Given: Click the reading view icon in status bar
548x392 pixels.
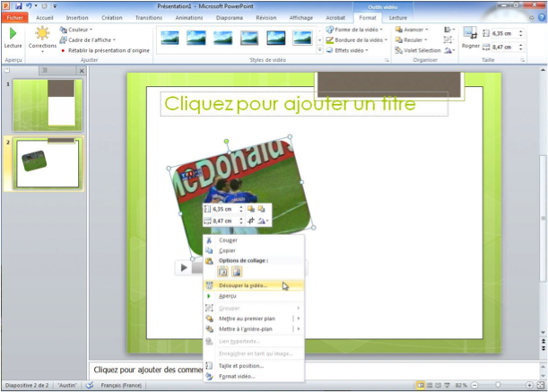Looking at the screenshot, I should click(x=438, y=386).
